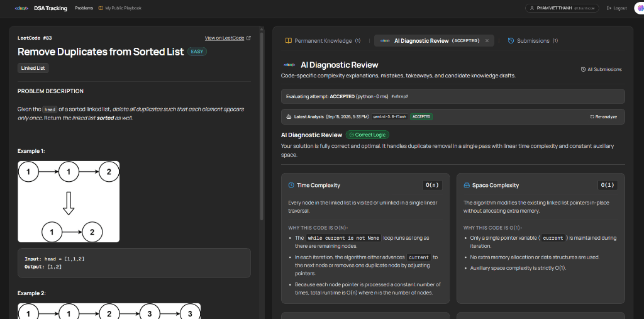Click the memory icon beside Space Complexity
644x319 pixels.
click(x=467, y=186)
